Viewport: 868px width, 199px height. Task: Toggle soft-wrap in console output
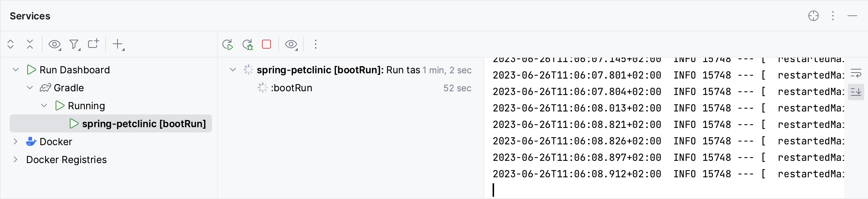(x=856, y=73)
